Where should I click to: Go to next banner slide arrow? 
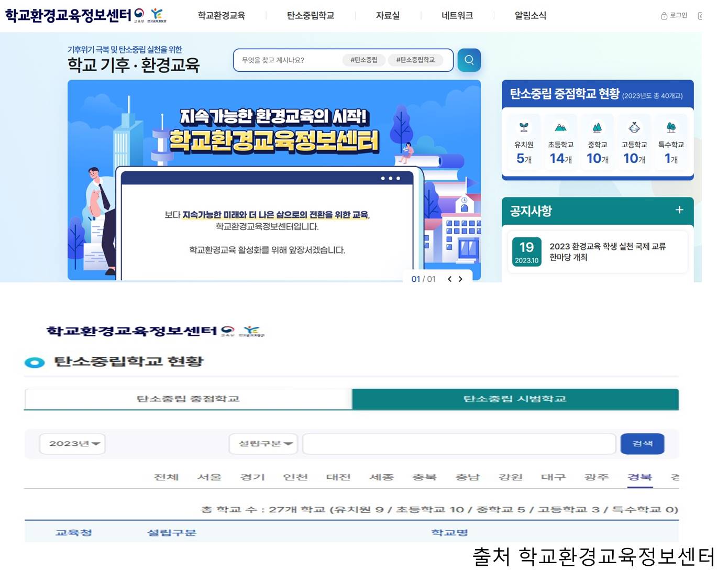[460, 279]
